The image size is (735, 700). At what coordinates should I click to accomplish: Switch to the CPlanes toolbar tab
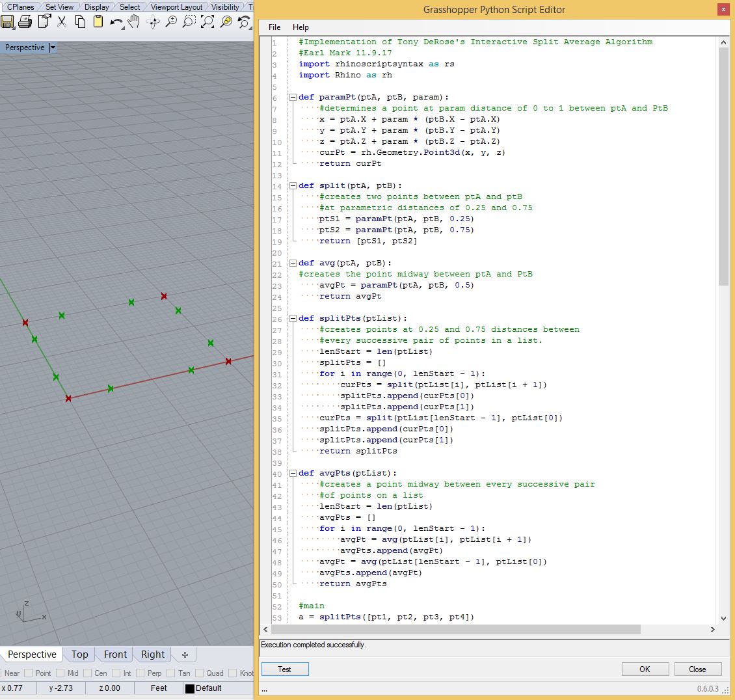[x=20, y=7]
